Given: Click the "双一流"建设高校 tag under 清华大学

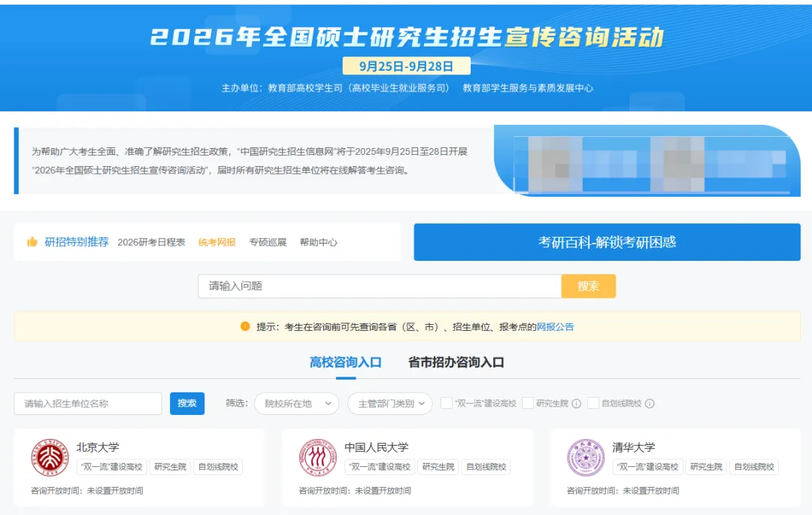Looking at the screenshot, I should 648,467.
